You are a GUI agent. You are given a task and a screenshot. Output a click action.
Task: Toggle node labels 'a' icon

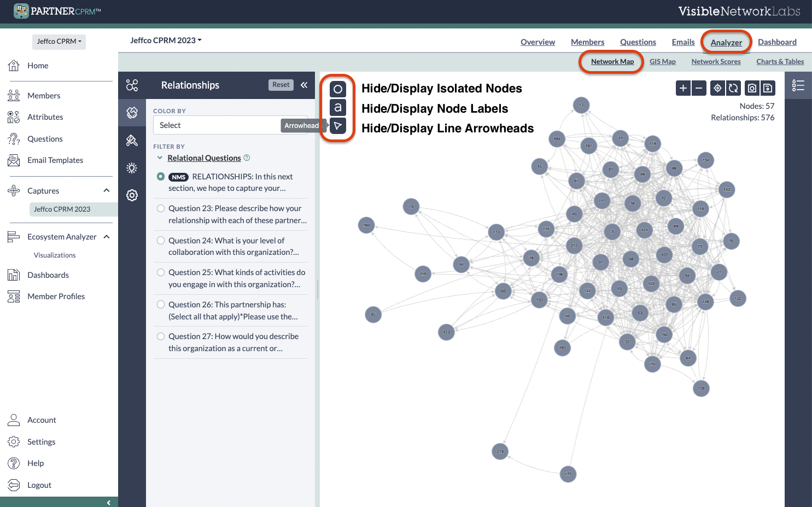point(338,107)
